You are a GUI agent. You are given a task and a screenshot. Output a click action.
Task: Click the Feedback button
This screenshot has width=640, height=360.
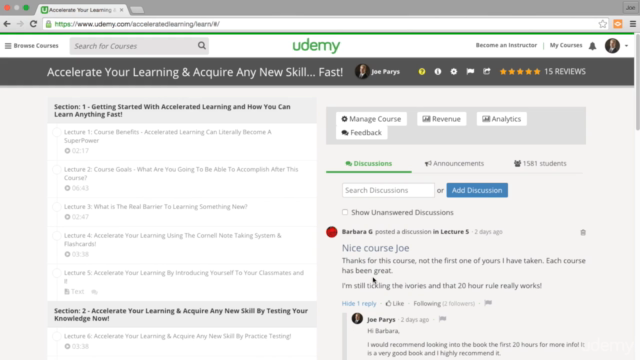point(361,133)
